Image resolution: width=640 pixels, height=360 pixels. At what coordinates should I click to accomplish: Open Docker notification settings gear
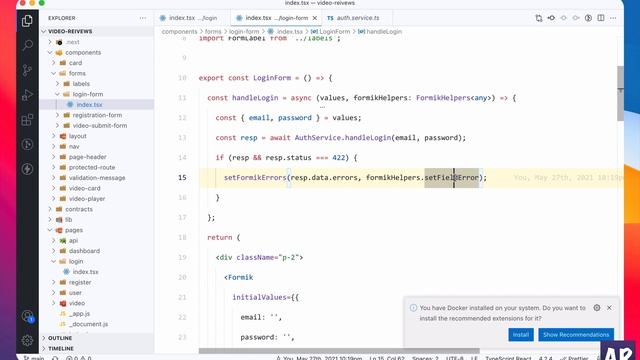(x=597, y=308)
